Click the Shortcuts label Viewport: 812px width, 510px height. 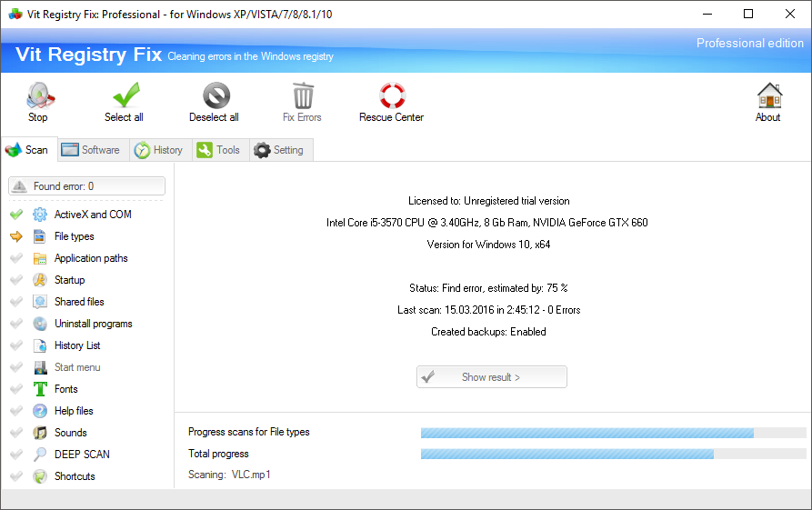tap(75, 475)
